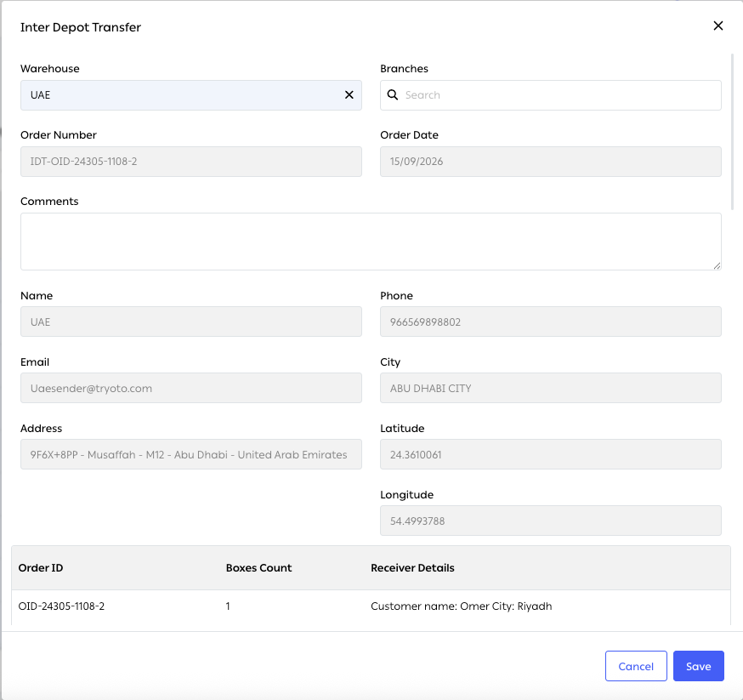Image resolution: width=743 pixels, height=700 pixels.
Task: Click the 'Inter Depot Transfer' dialog title
Action: 81,27
